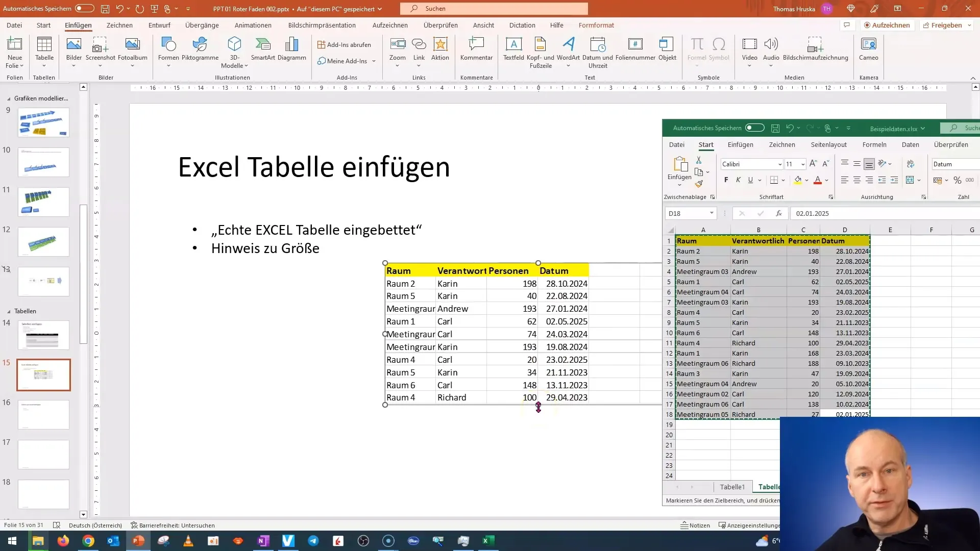Open the Freigeben dropdown arrow
This screenshot has height=551, width=980.
point(969,25)
